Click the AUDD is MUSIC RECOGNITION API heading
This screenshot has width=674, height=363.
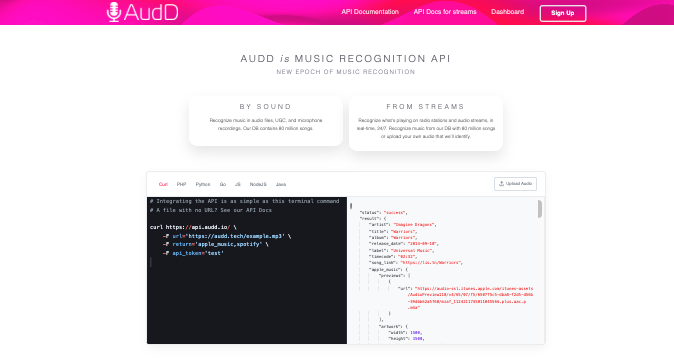coord(345,58)
